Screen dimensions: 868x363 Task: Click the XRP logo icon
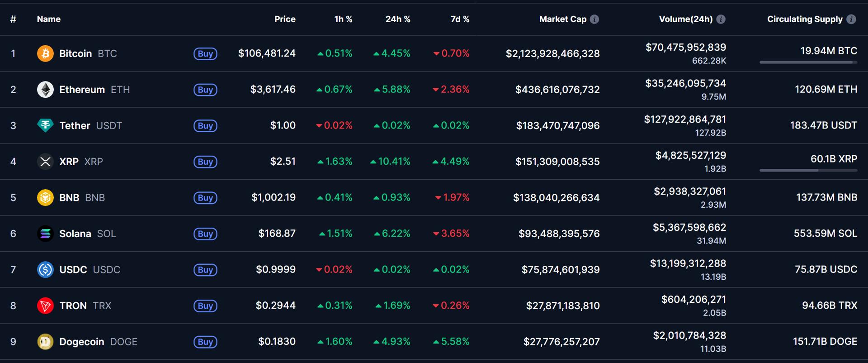[45, 162]
